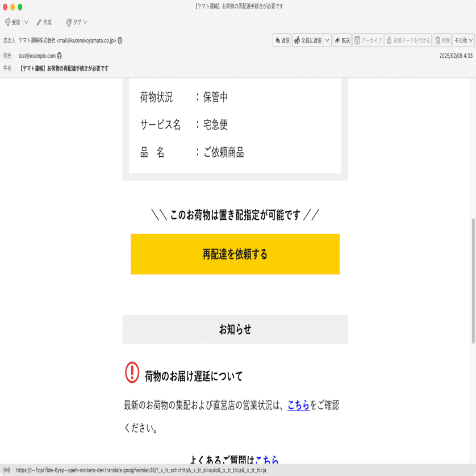Screen dimensions: 476x476
Task: Open the dropdown beside 全員に返信
Action: click(x=327, y=40)
